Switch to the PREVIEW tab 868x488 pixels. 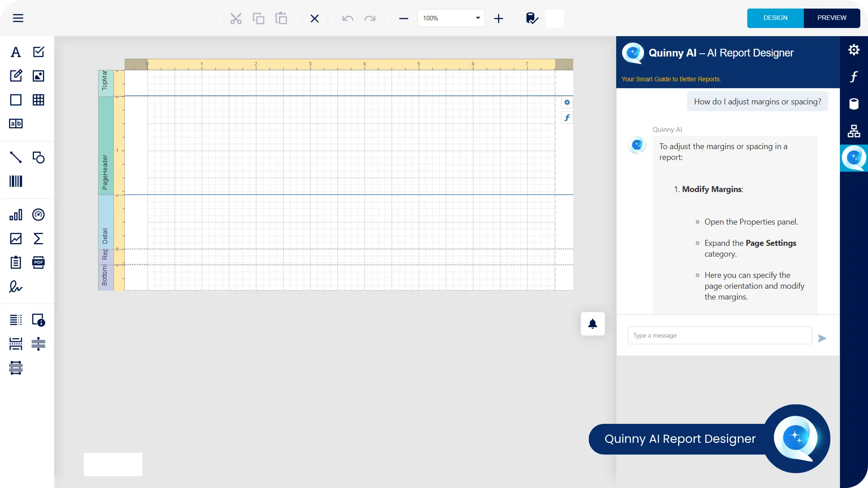pyautogui.click(x=832, y=18)
